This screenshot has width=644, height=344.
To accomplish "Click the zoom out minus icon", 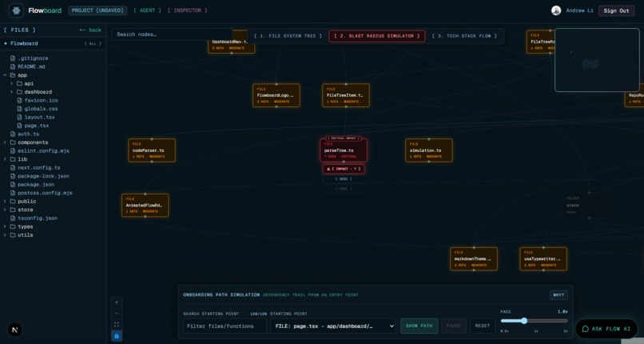I will coord(117,313).
